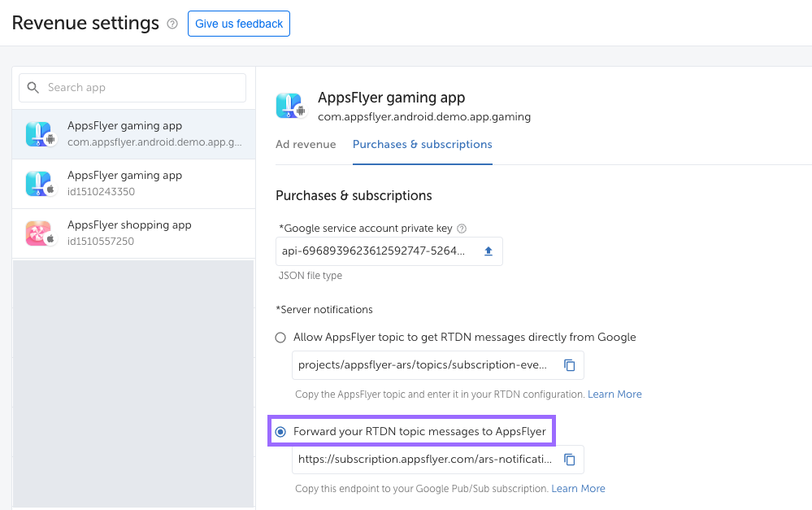Click the Android gaming app icon in list
The height and width of the screenshot is (510, 812).
[39, 134]
